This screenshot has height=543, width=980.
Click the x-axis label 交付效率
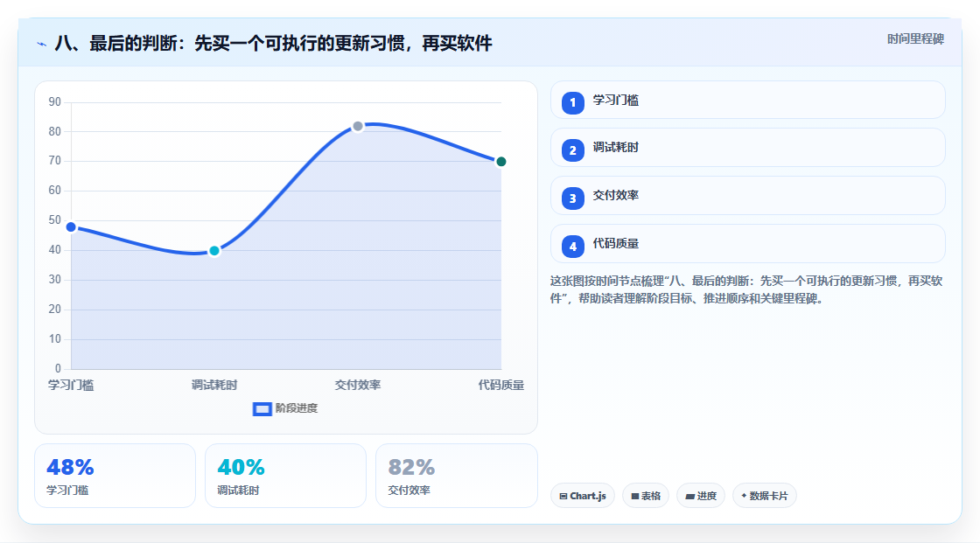(x=358, y=385)
